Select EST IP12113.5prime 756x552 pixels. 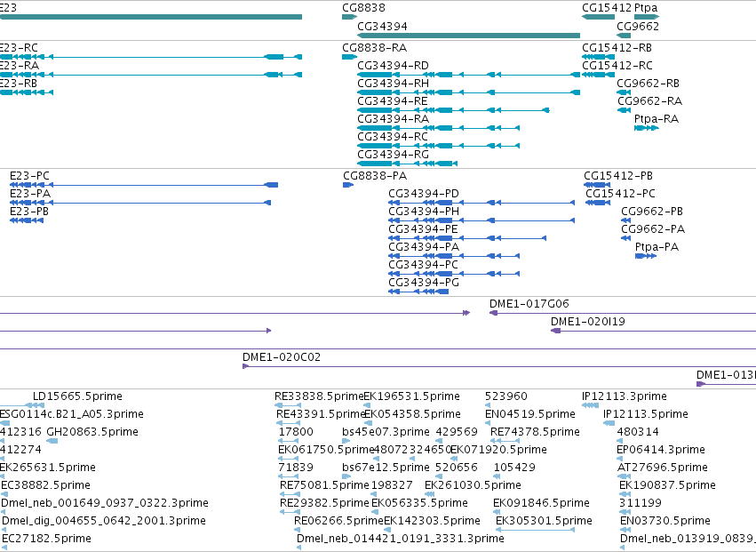tap(646, 414)
